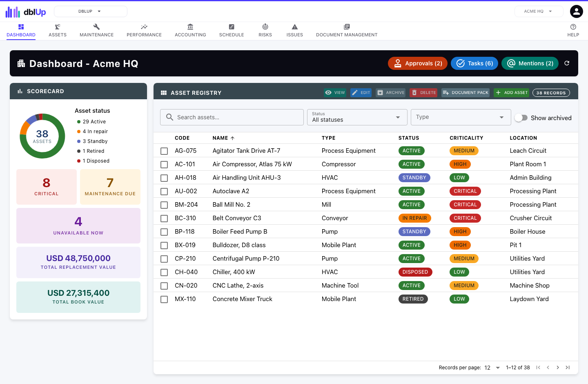588x384 pixels.
Task: Open the ACME HQ site dropdown
Action: [x=539, y=11]
